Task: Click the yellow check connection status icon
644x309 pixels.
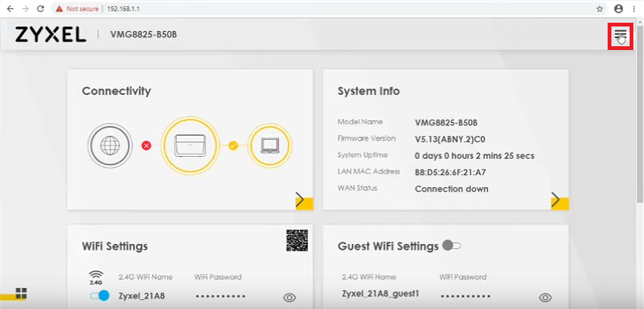Action: (x=233, y=145)
